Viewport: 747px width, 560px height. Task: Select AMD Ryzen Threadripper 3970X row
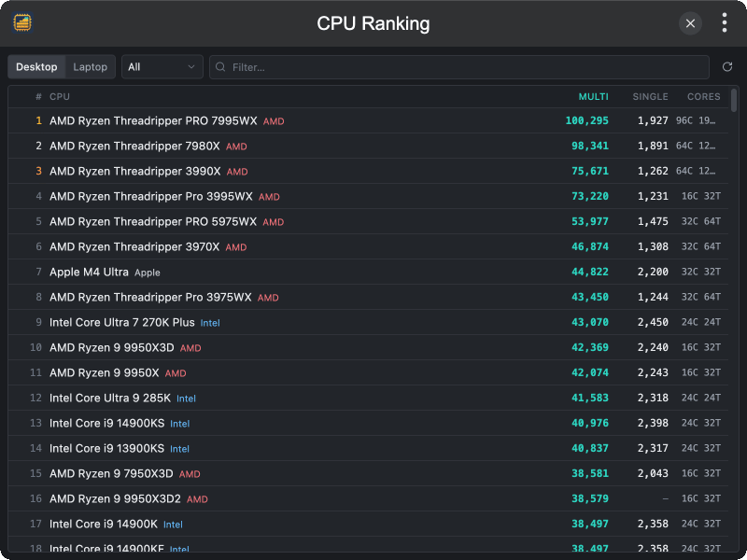368,246
